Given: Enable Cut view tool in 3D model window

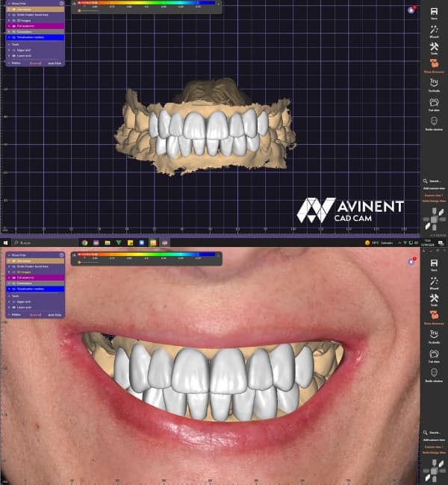Looking at the screenshot, I should [434, 102].
